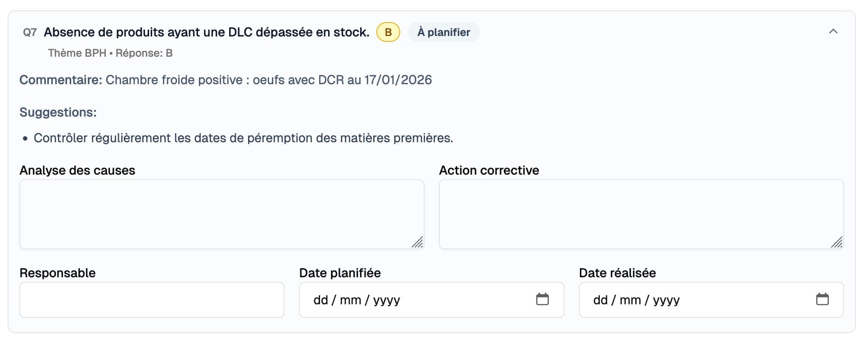Click into the Responsable field
The image size is (868, 343).
click(152, 300)
